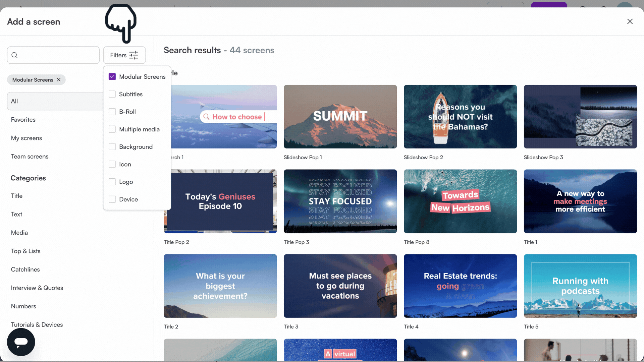Viewport: 644px width, 362px height.
Task: Click the search magnifier icon
Action: pos(14,55)
